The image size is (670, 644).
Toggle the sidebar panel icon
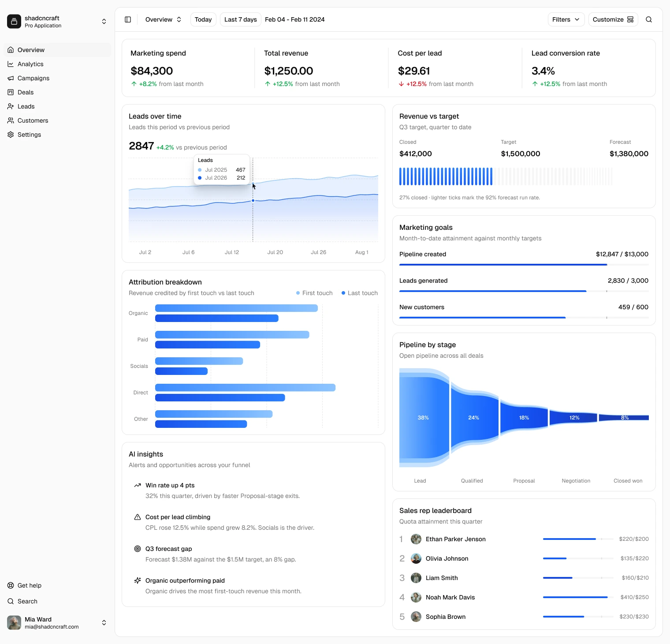point(128,19)
